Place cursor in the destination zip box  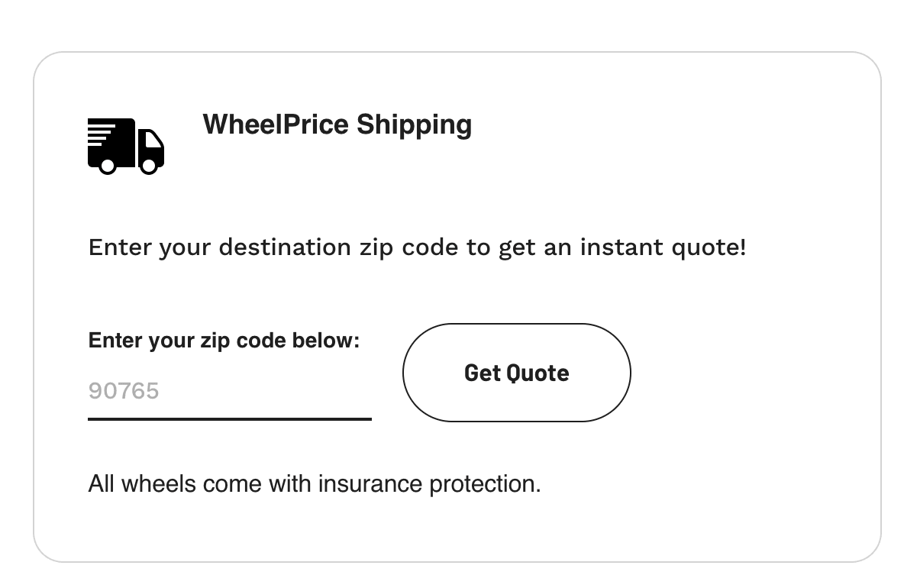[x=229, y=391]
